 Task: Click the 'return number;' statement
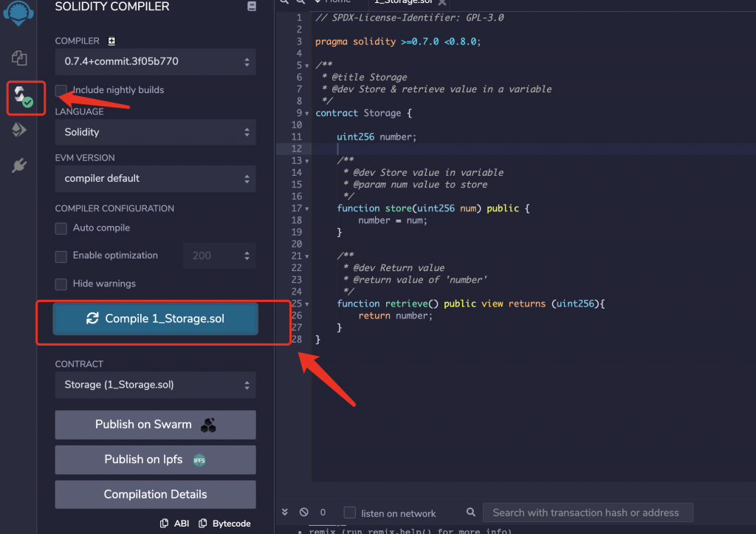[x=396, y=316]
